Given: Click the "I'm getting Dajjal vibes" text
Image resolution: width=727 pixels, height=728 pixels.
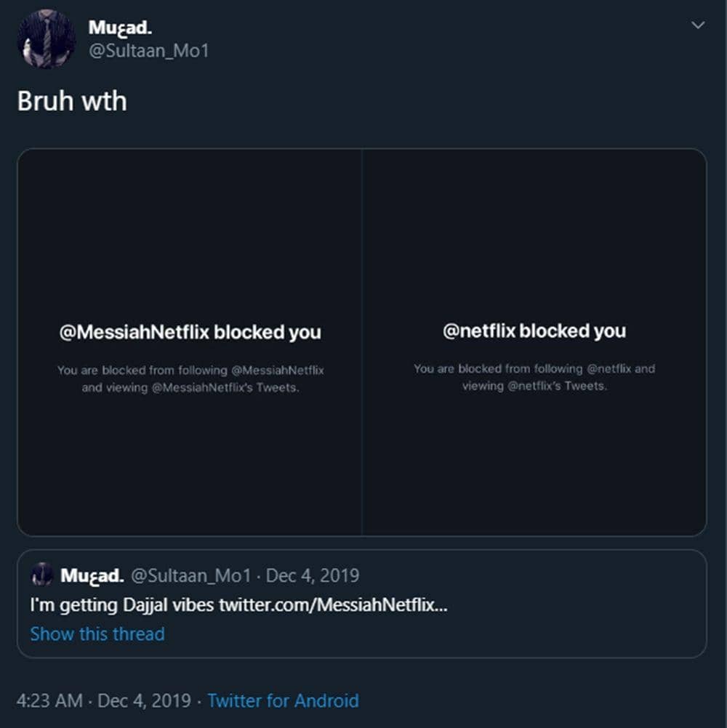Looking at the screenshot, I should (122, 605).
